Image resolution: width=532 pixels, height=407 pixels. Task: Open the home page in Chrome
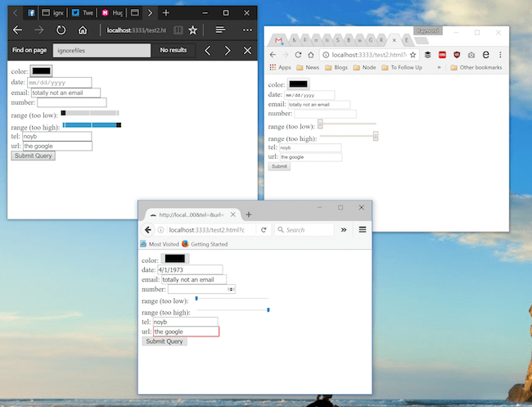pyautogui.click(x=311, y=55)
